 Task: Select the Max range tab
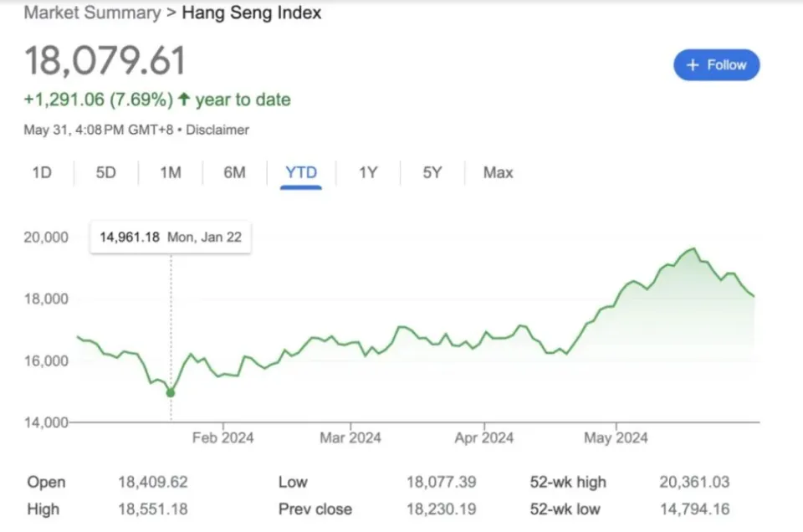498,172
